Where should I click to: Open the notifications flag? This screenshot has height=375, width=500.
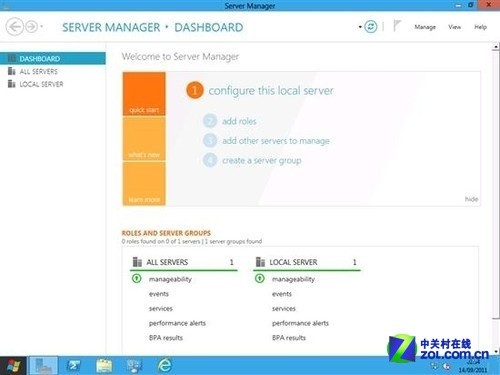[397, 26]
